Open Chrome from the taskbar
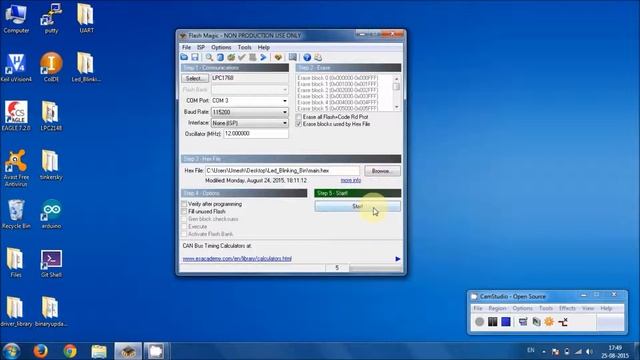The image size is (640, 360). pyautogui.click(x=70, y=351)
